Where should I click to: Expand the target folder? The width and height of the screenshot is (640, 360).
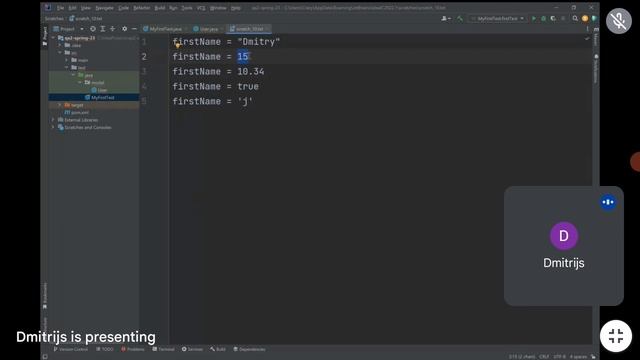(60, 105)
